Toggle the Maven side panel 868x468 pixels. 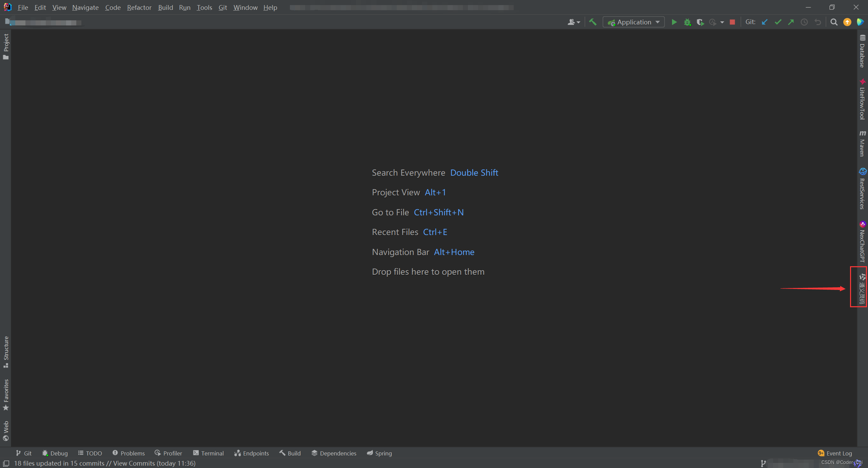click(862, 143)
